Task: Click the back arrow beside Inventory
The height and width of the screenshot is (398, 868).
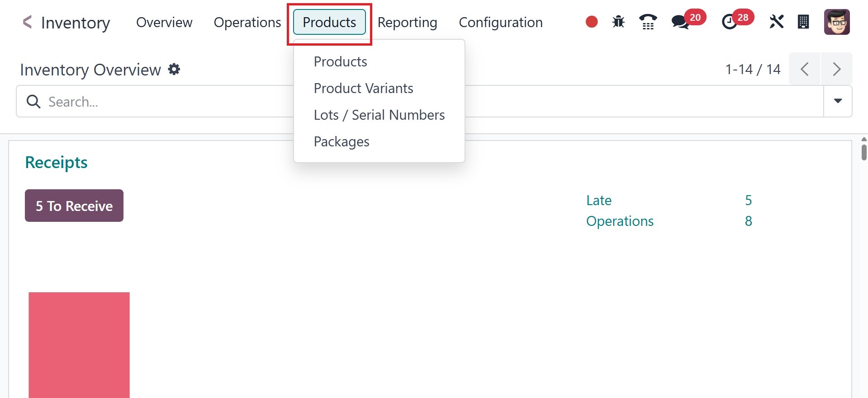Action: [x=27, y=22]
